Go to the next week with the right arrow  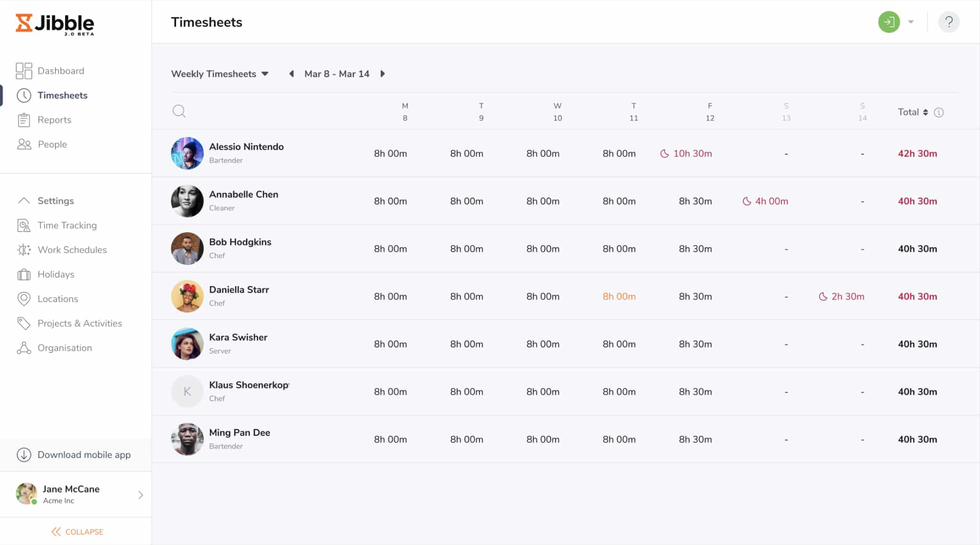(x=383, y=74)
